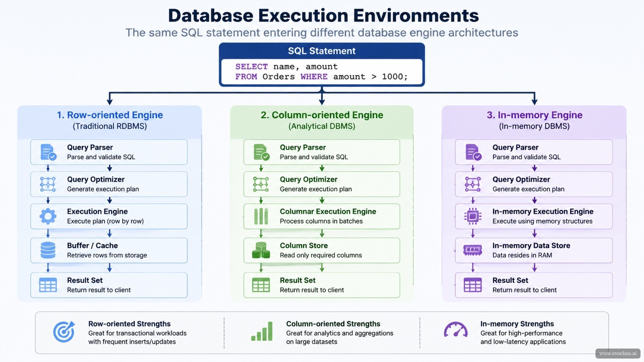Click the blue Execution Engine gear icon

click(48, 216)
